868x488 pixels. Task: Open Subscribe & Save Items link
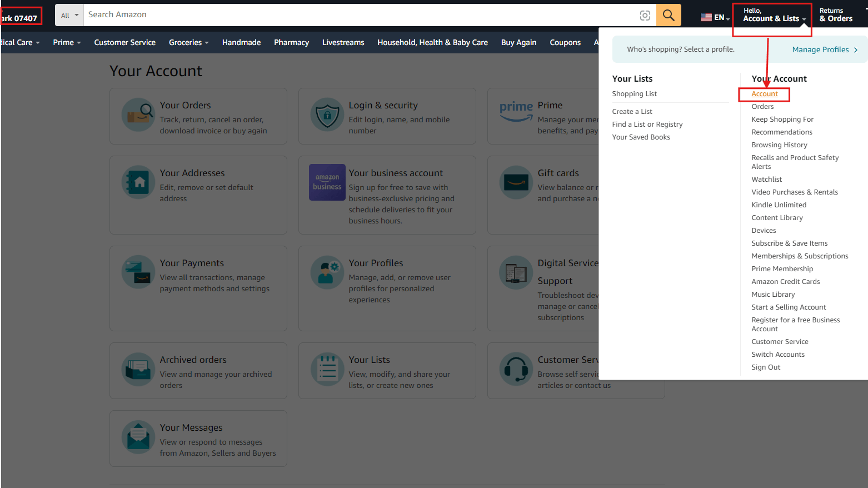coord(790,243)
